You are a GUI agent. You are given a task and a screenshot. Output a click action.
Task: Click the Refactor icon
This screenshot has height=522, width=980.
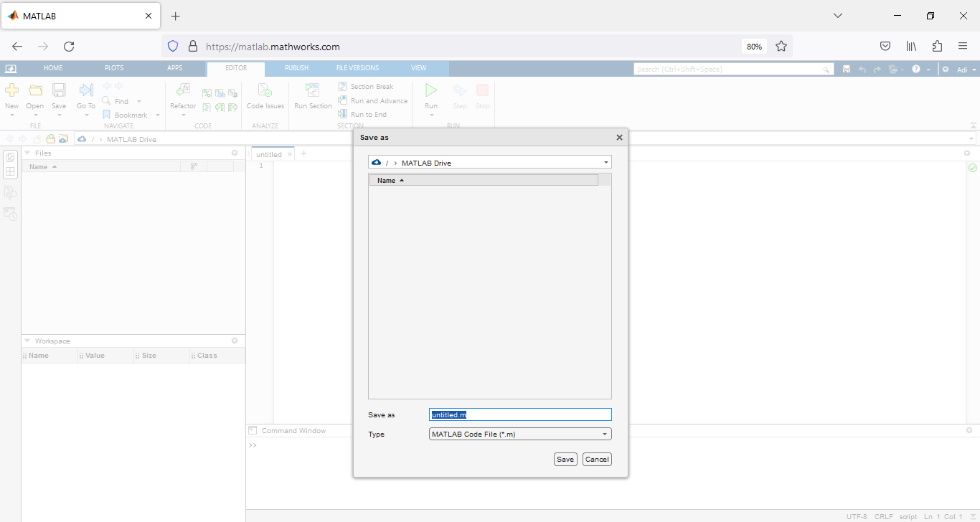pyautogui.click(x=183, y=90)
